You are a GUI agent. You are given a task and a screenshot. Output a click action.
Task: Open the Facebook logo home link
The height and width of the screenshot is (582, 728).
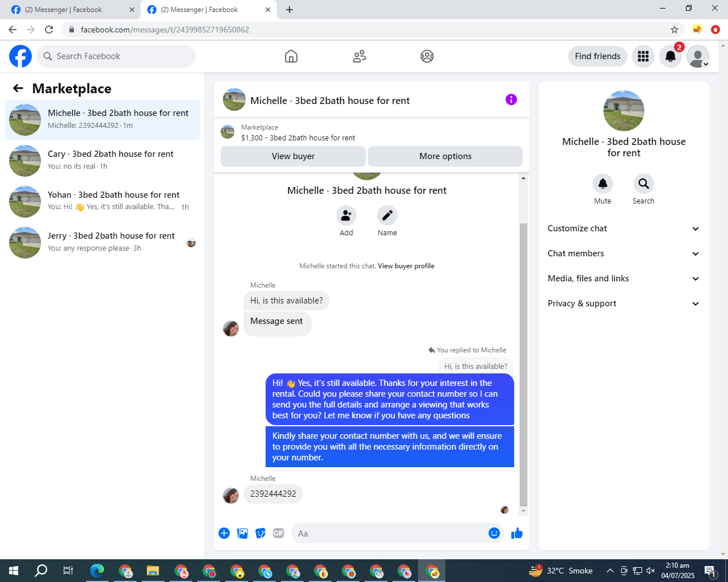pos(20,56)
